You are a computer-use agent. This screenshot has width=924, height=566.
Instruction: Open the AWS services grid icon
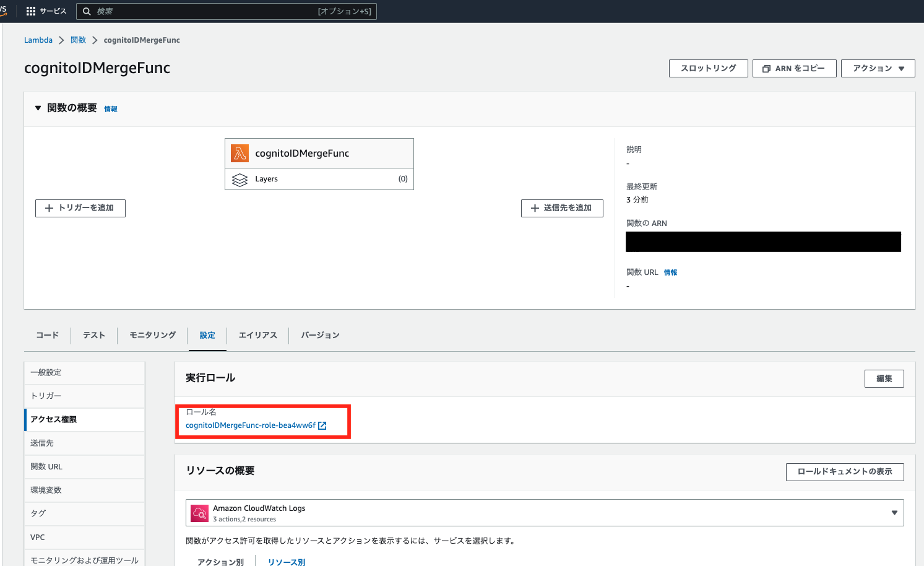tap(31, 11)
